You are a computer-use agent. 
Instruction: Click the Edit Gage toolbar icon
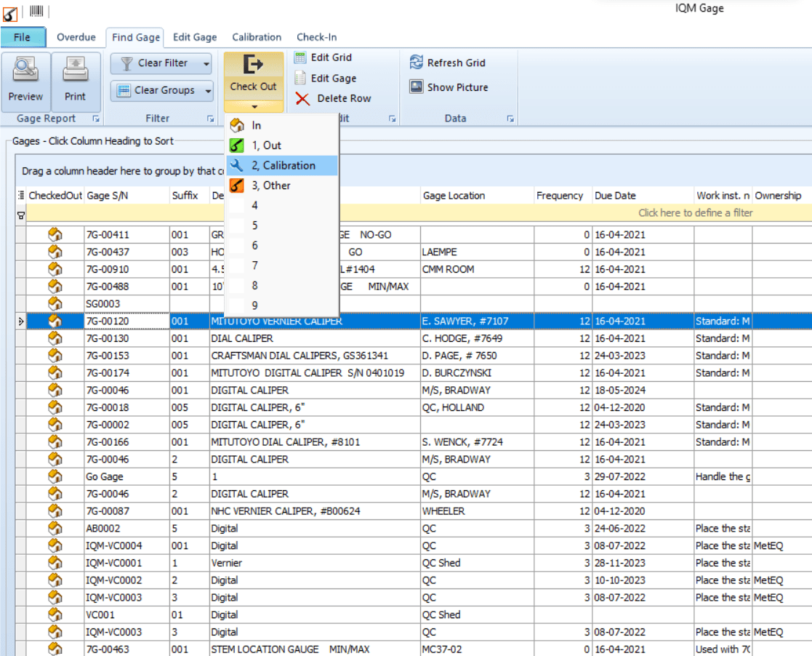(x=300, y=79)
